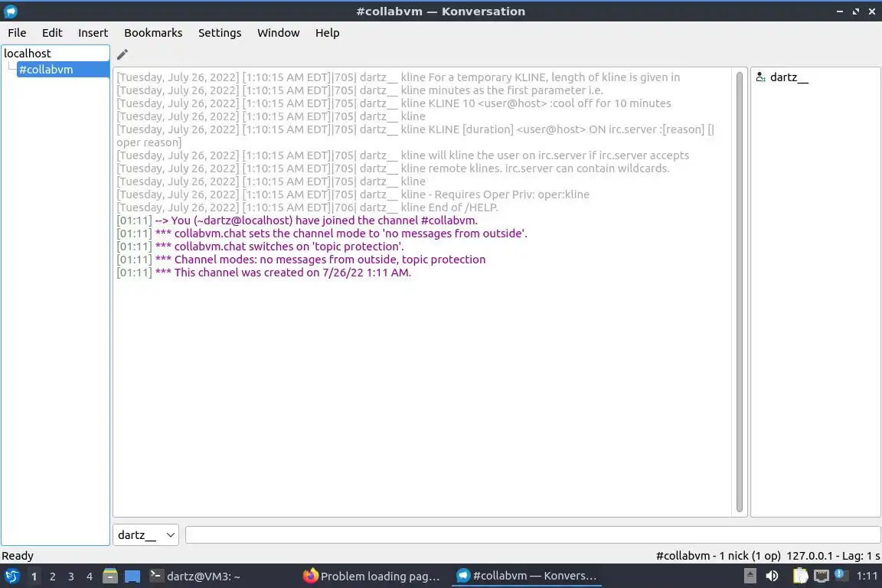Click the Konversation system tray icon
Image resolution: width=882 pixels, height=588 pixels.
coord(841,575)
